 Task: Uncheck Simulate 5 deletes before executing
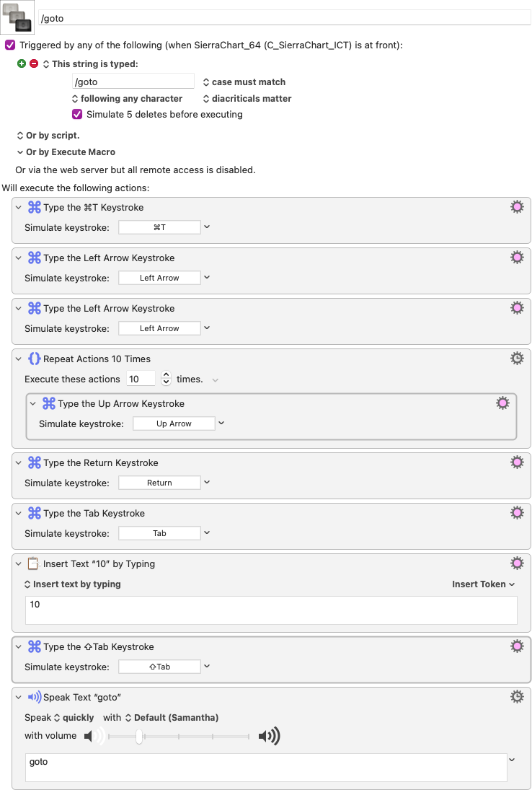tap(77, 115)
